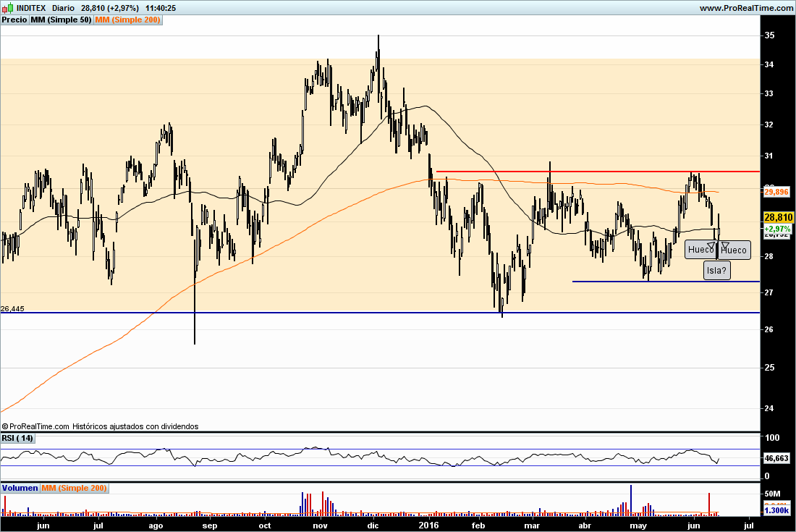Click the nov label on time axis

pos(320,525)
